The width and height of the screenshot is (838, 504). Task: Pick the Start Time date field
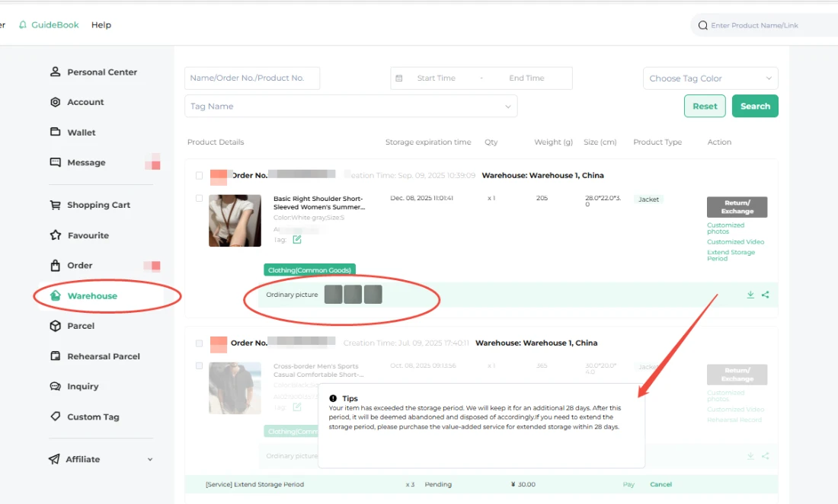click(436, 78)
